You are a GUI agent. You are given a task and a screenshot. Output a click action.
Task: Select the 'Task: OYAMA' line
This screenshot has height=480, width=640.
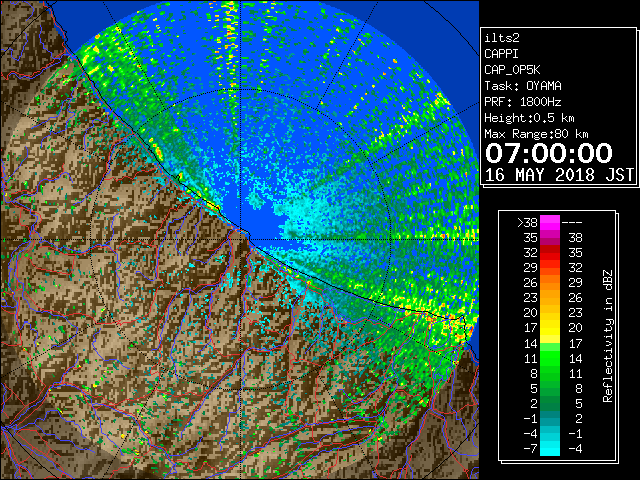click(x=523, y=86)
